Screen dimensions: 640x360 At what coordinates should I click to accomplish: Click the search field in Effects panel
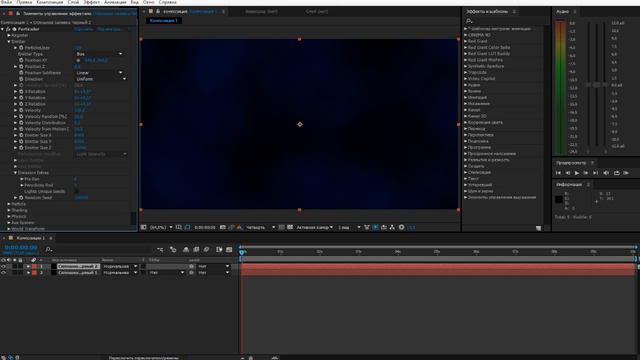pos(506,20)
